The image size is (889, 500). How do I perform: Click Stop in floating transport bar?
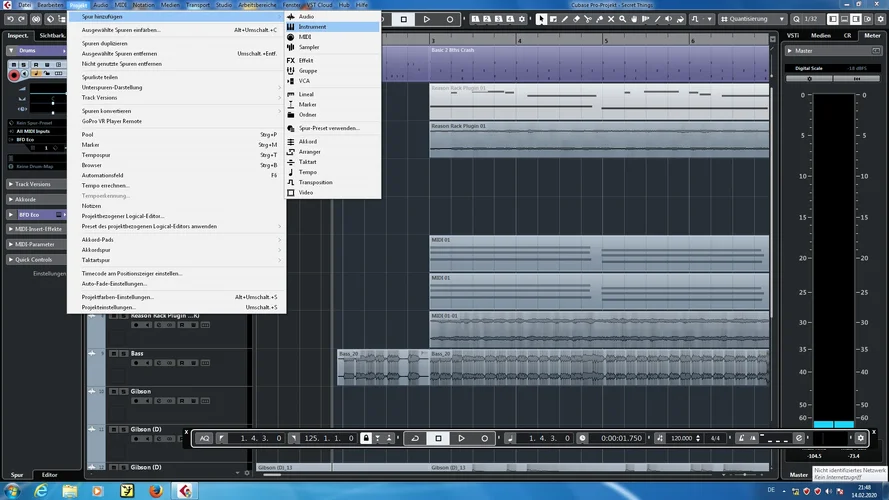[438, 438]
